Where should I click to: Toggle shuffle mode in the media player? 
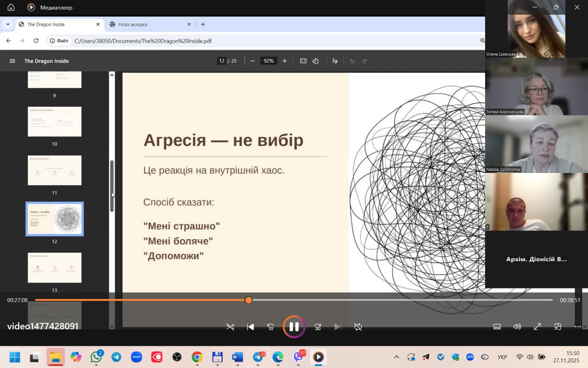(x=230, y=327)
